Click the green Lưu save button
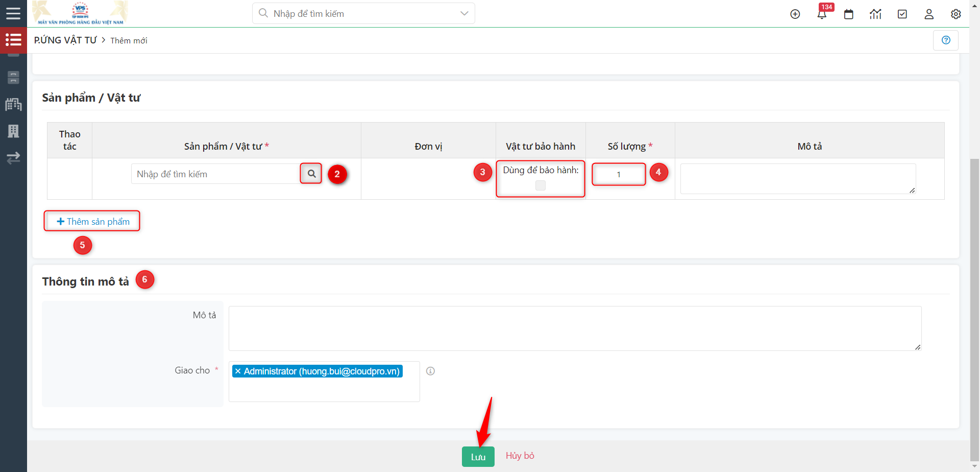Viewport: 980px width, 472px height. click(x=478, y=457)
